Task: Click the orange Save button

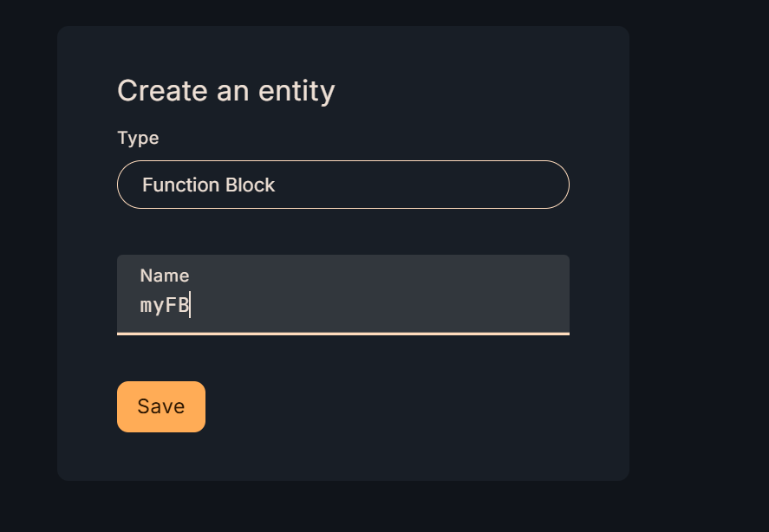Action: 161,406
